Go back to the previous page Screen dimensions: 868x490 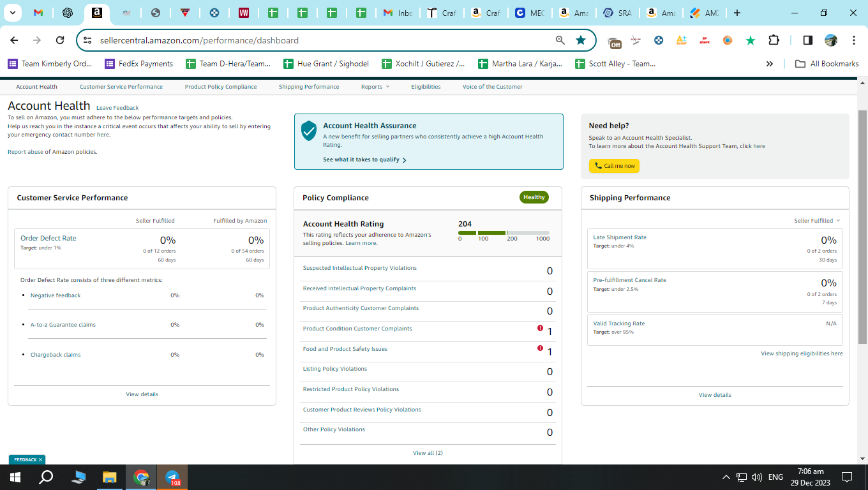(x=14, y=40)
